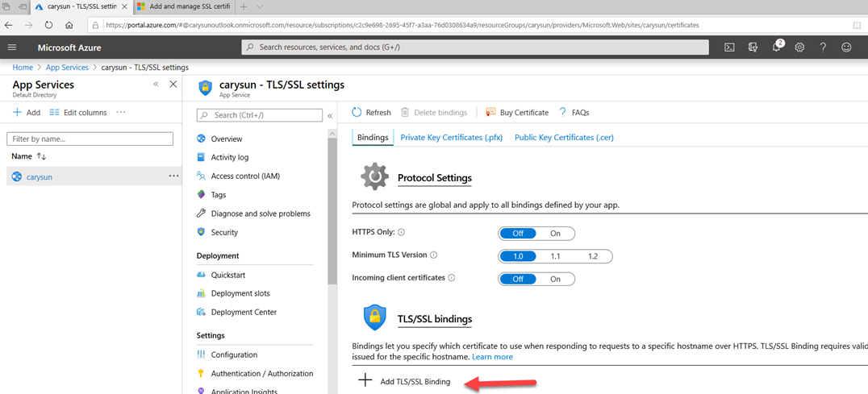Open FAQs from the toolbar
Screen dimensions: 868x394
pos(574,112)
